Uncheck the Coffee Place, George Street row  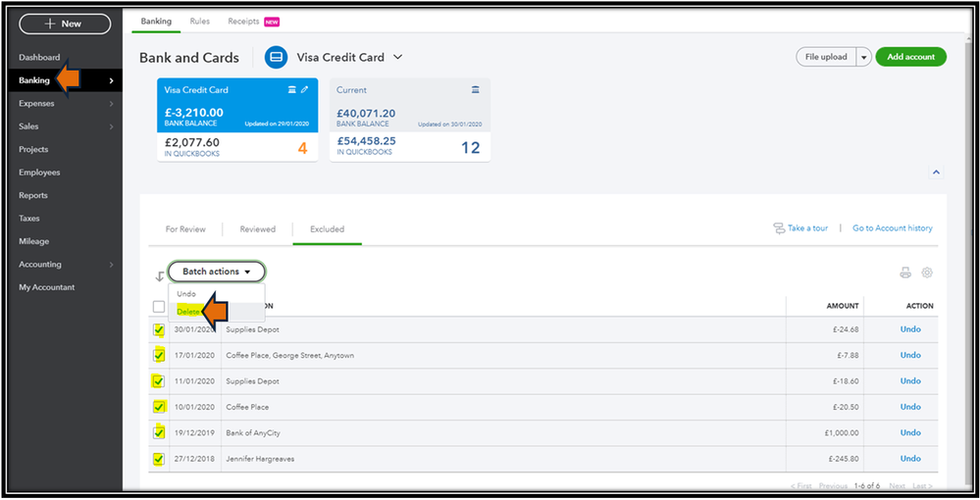[159, 355]
